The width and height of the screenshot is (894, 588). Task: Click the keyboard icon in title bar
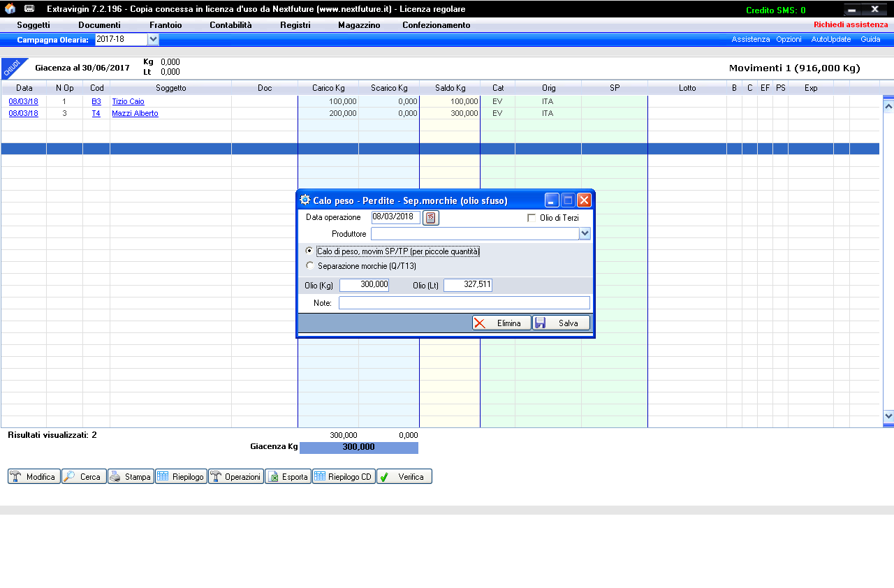(x=29, y=9)
